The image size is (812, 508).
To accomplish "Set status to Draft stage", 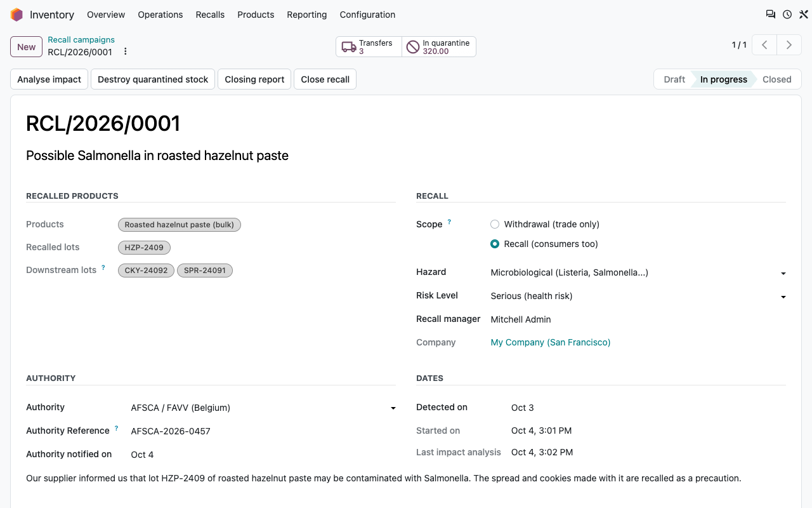I will click(x=674, y=79).
